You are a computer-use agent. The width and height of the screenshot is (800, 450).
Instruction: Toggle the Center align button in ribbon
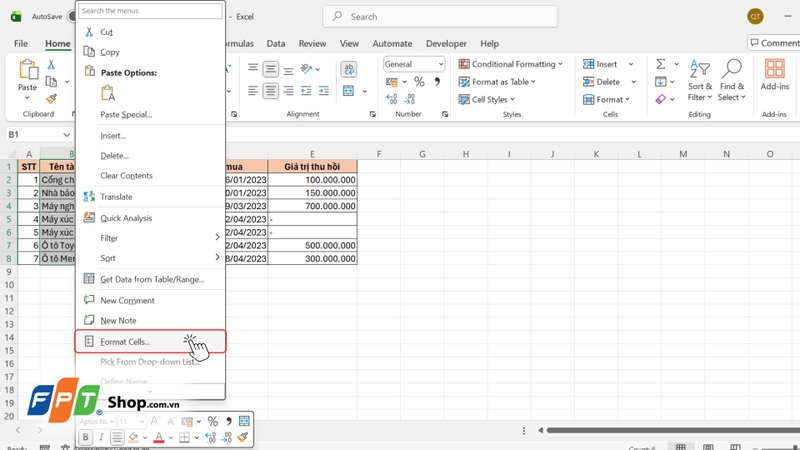pos(270,91)
